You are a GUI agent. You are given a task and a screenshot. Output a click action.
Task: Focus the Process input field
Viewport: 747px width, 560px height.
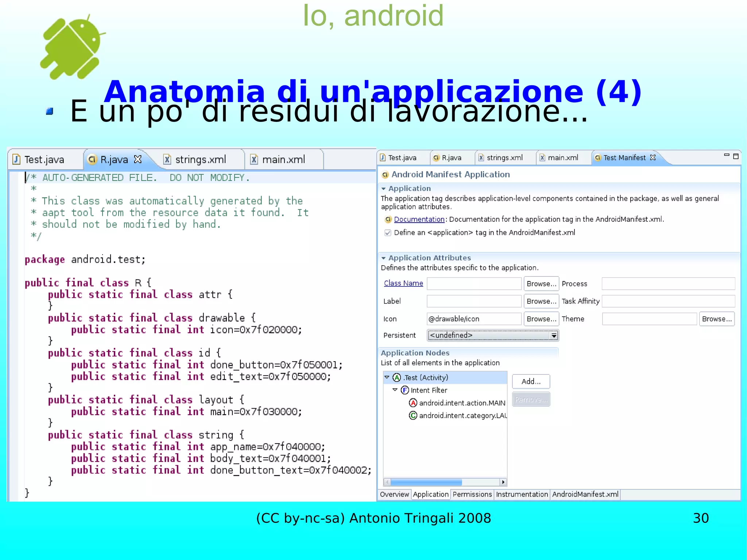(668, 283)
